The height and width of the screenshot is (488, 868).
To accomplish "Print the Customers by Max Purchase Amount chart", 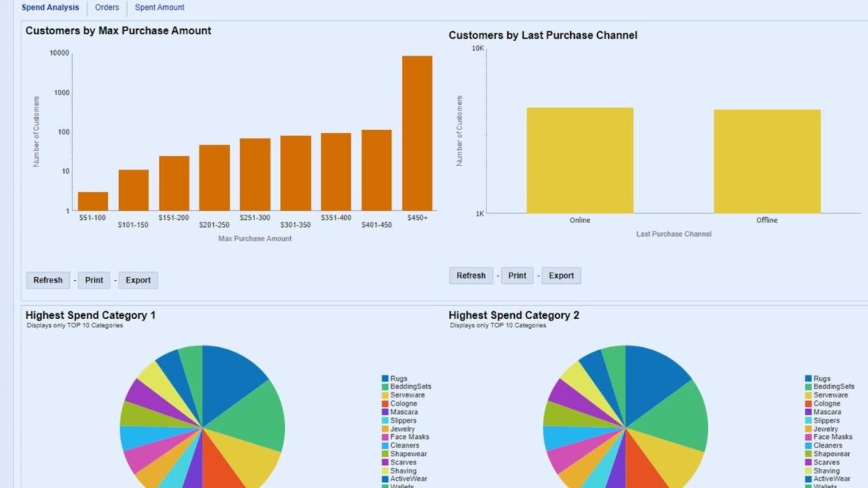I will tap(94, 279).
